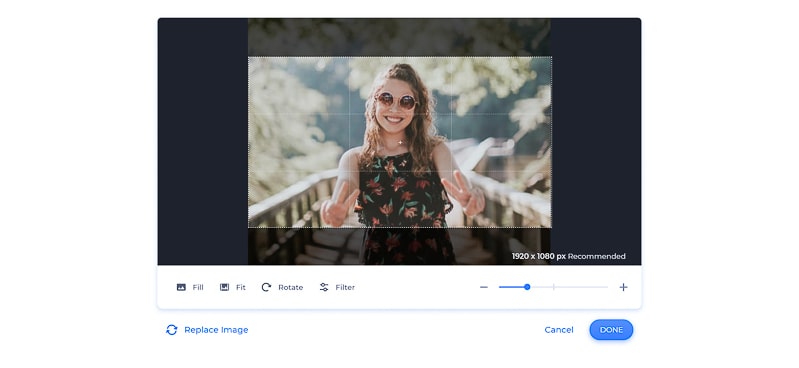
Task: Choose the Fill text option
Action: point(198,287)
